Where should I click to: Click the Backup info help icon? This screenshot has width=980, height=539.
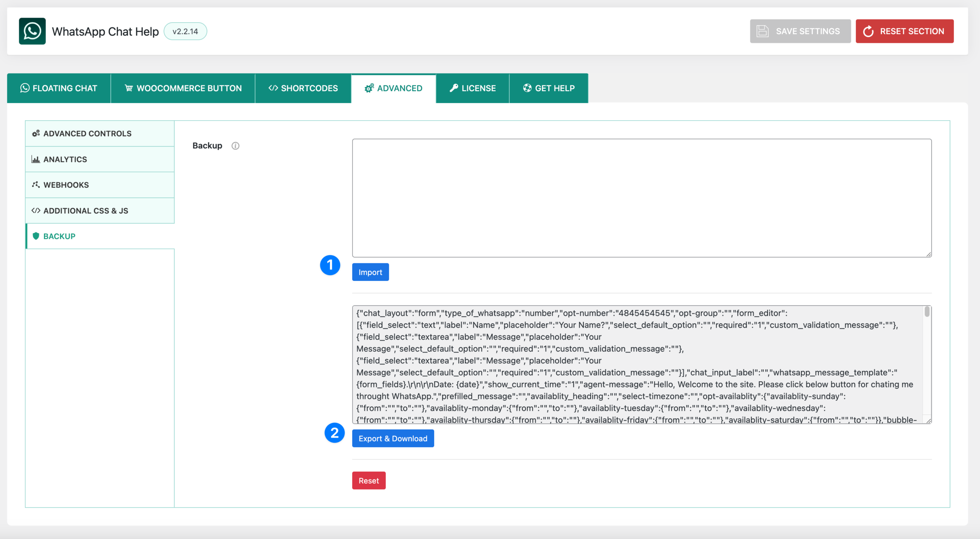click(x=235, y=146)
